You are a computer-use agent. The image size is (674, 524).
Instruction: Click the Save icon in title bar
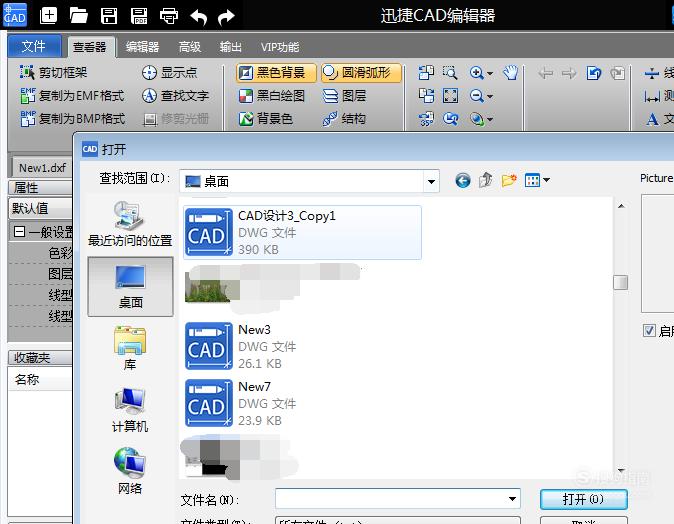[x=109, y=16]
